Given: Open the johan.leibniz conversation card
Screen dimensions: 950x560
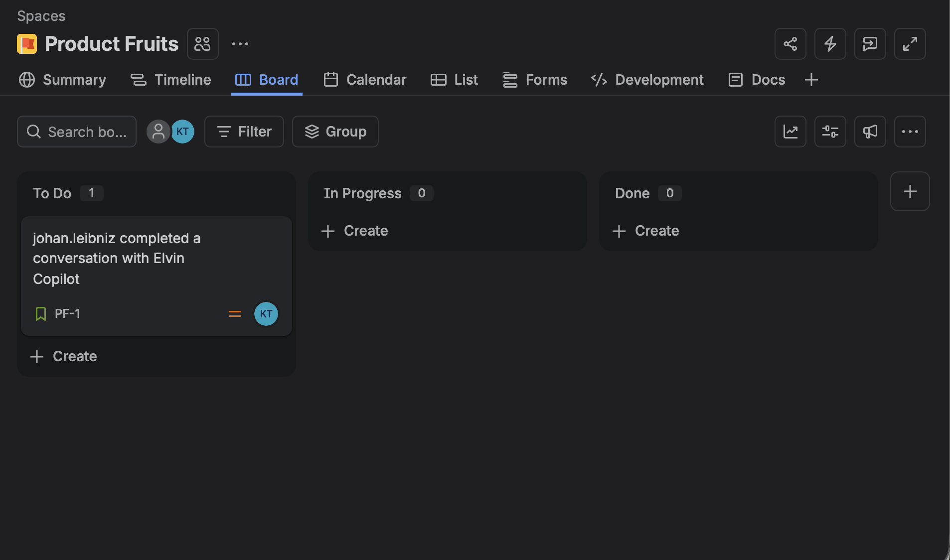Looking at the screenshot, I should tap(157, 276).
